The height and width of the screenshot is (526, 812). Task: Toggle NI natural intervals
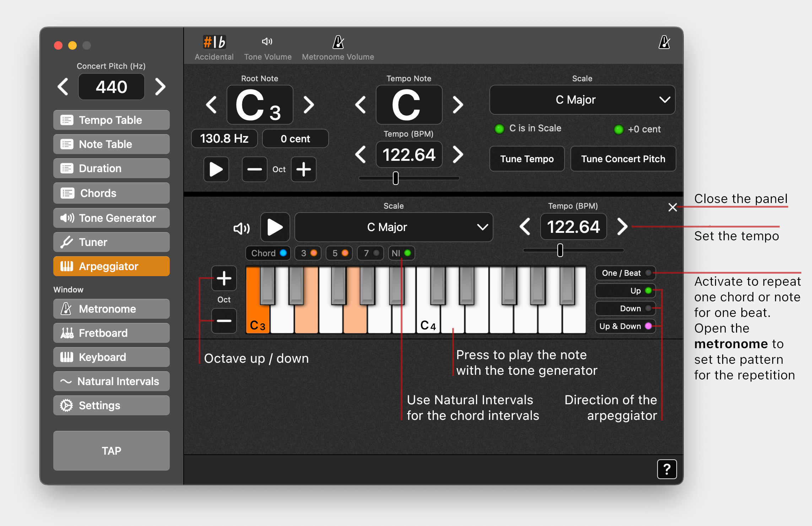tap(402, 253)
